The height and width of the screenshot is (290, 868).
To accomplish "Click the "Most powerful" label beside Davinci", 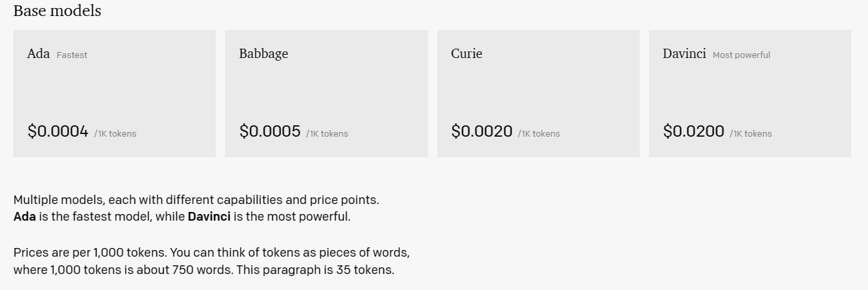I will pos(742,55).
